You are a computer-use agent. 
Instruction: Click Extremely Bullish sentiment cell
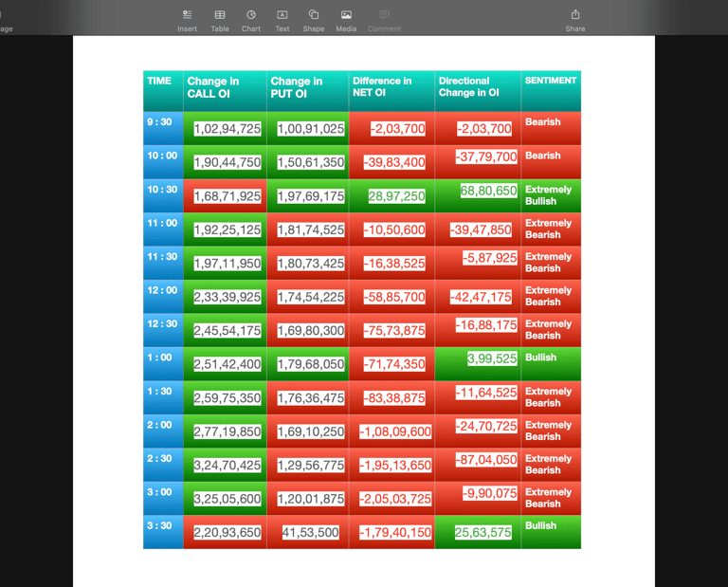551,195
